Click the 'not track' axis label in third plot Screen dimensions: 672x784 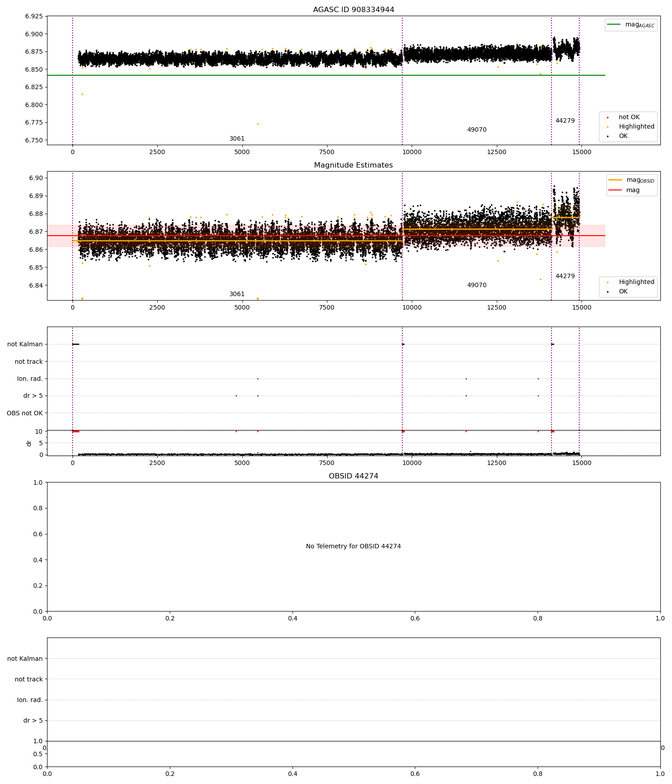tap(29, 362)
